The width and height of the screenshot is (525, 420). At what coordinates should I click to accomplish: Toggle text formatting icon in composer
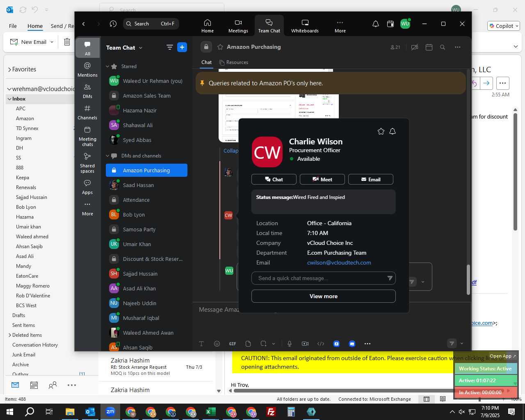click(201, 344)
